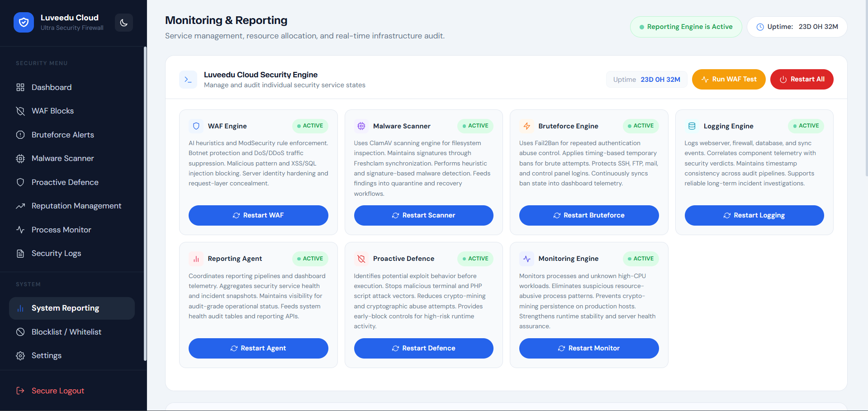Click the 'Bruteforce Engine' card title
Image resolution: width=868 pixels, height=411 pixels.
click(x=568, y=126)
